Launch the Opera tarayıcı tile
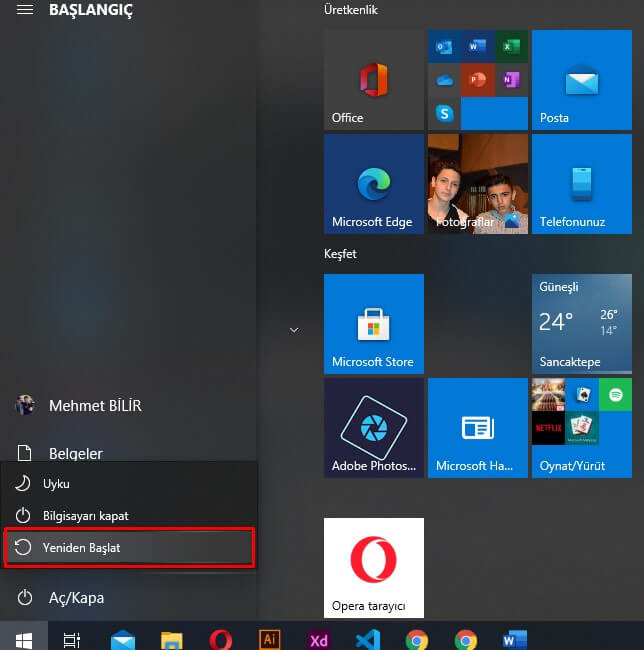644x650 pixels. pos(374,568)
